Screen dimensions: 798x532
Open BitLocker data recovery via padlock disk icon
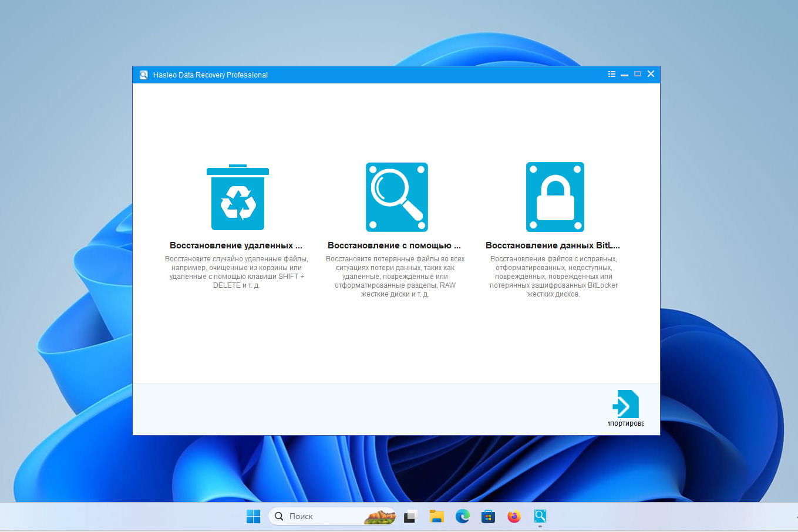click(x=555, y=197)
